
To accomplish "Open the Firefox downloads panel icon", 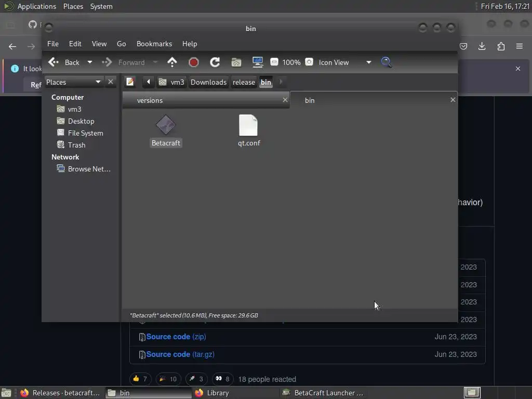I will [x=482, y=46].
